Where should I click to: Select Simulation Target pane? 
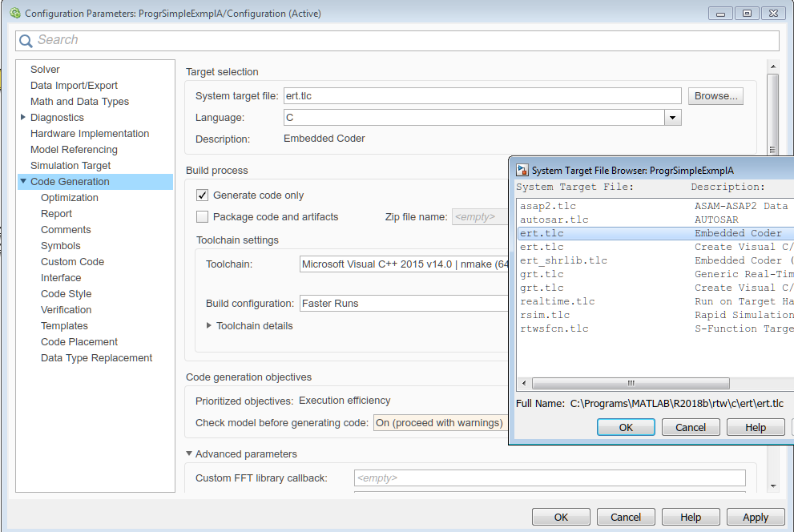(x=71, y=166)
